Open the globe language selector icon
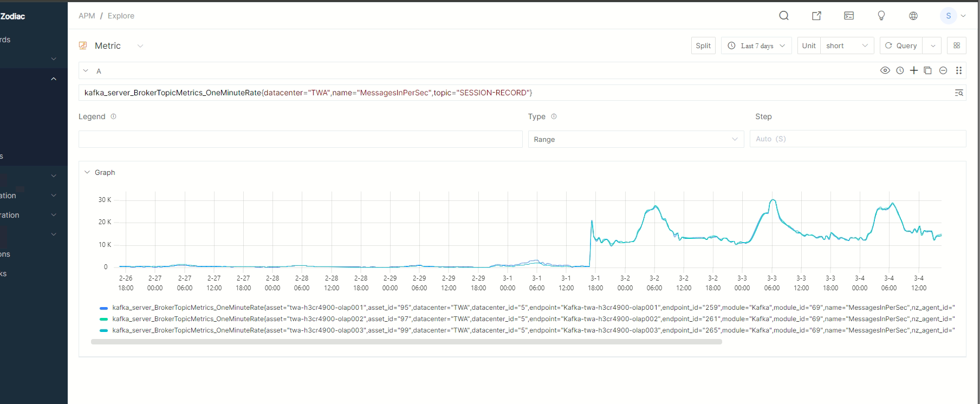The height and width of the screenshot is (404, 980). (913, 16)
